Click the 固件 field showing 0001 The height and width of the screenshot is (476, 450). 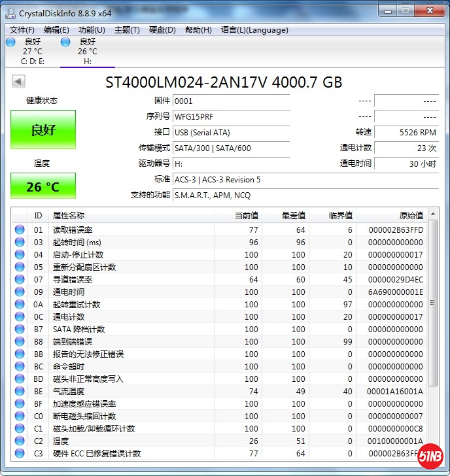(231, 101)
